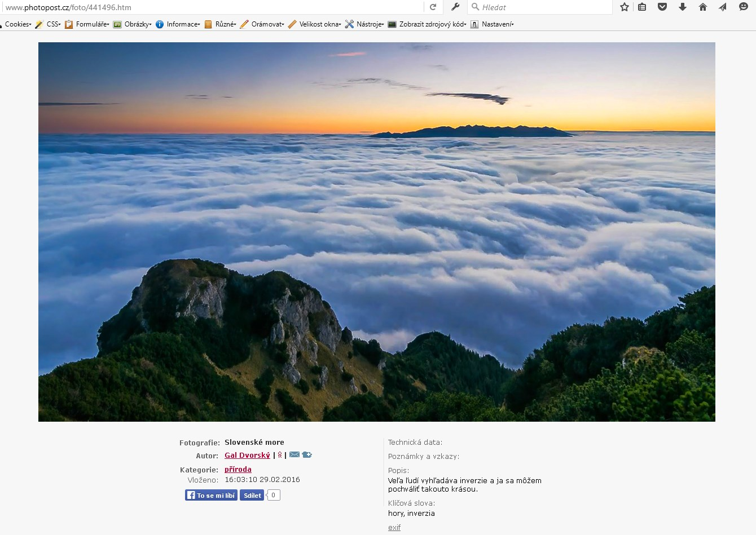Add author to favorites via camera-plus icon
This screenshot has width=756, height=535.
tap(306, 454)
